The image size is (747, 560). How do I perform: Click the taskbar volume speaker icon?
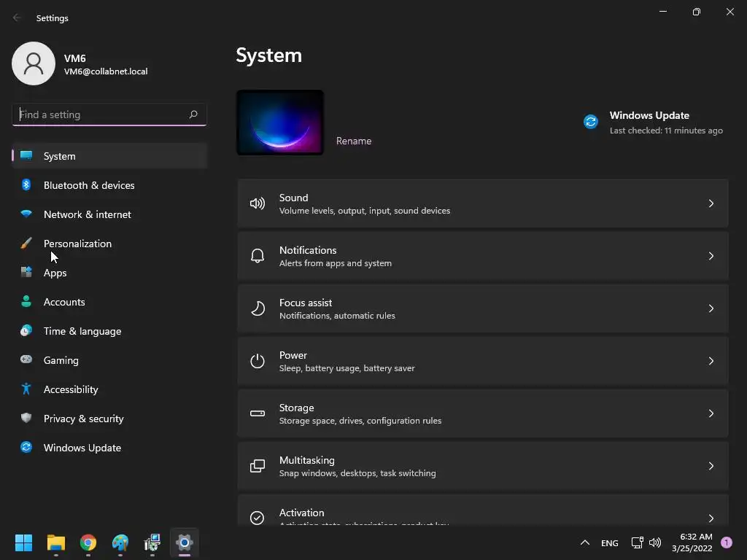655,542
